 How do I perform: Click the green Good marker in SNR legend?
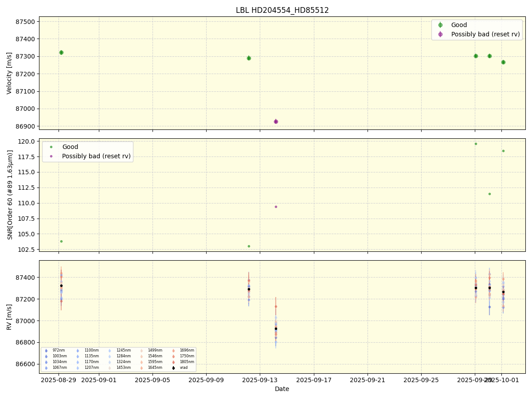pos(51,147)
